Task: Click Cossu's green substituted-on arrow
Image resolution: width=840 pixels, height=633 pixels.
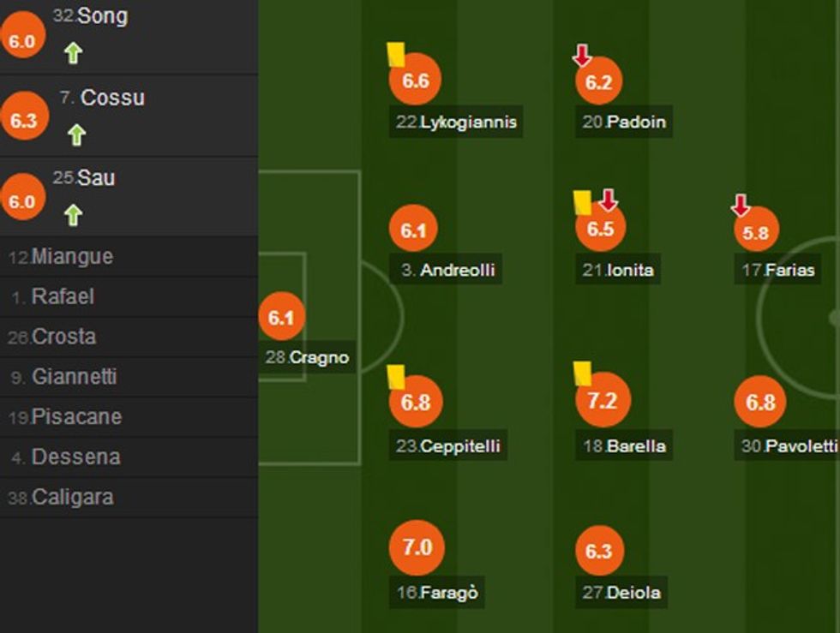Action: (76, 134)
